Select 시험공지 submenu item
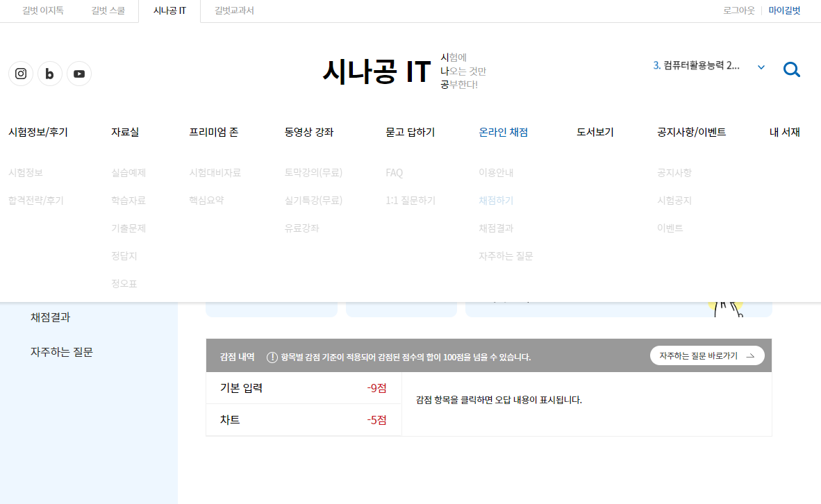Image resolution: width=821 pixels, height=504 pixels. (674, 201)
